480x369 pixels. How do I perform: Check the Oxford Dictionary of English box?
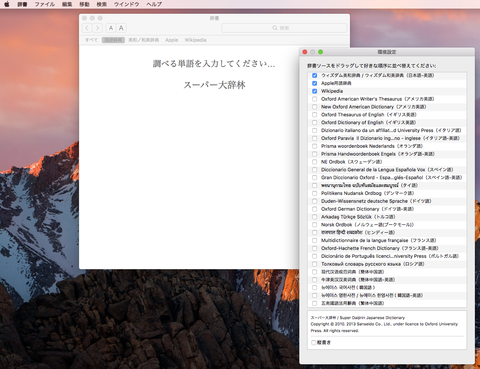coord(314,123)
